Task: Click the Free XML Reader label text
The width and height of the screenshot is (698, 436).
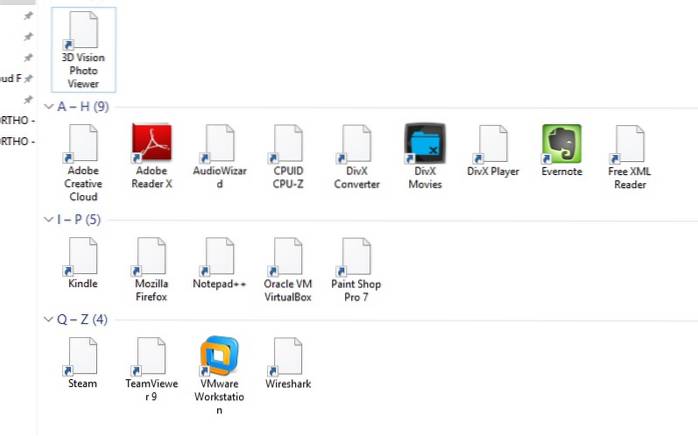Action: click(629, 178)
